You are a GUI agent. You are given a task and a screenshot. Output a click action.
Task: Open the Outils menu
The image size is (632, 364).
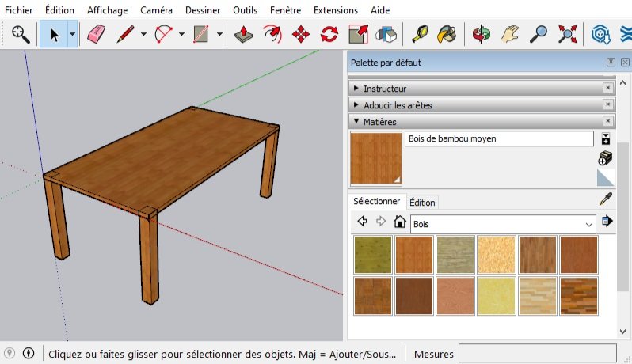(245, 10)
